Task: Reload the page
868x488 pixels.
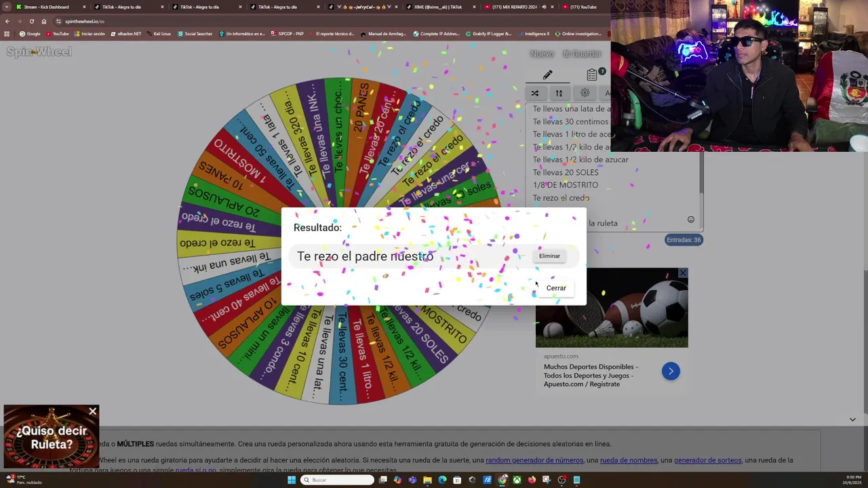Action: [31, 21]
